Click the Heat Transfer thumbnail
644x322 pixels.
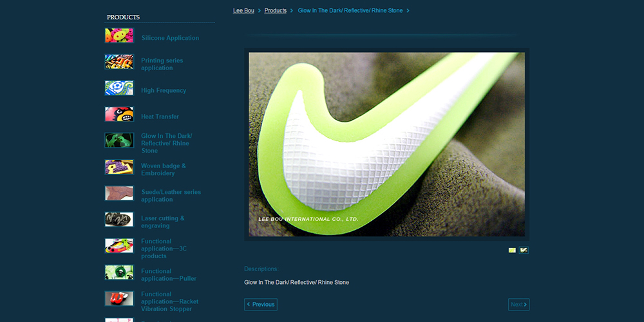(119, 114)
